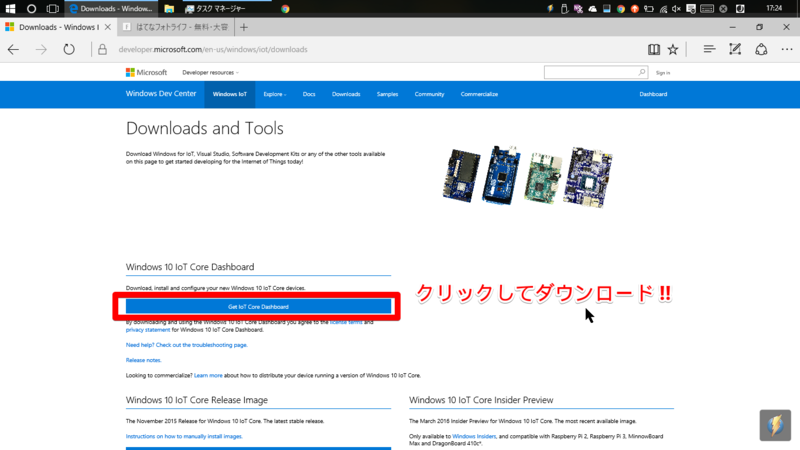
Task: Click the IoT boards image
Action: click(528, 177)
